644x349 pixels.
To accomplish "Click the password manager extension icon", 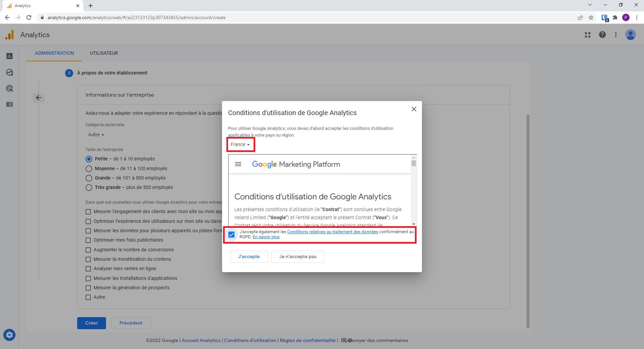I will (x=605, y=18).
